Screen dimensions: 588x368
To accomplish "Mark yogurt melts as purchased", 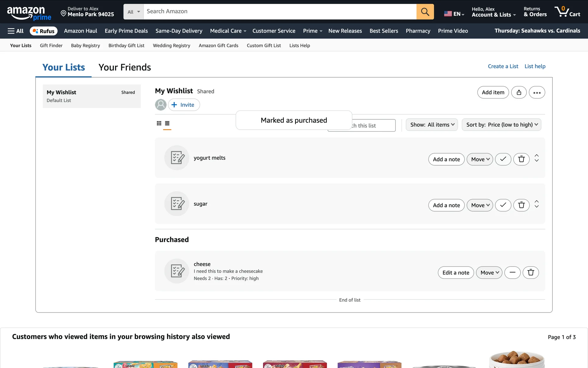I will 503,159.
